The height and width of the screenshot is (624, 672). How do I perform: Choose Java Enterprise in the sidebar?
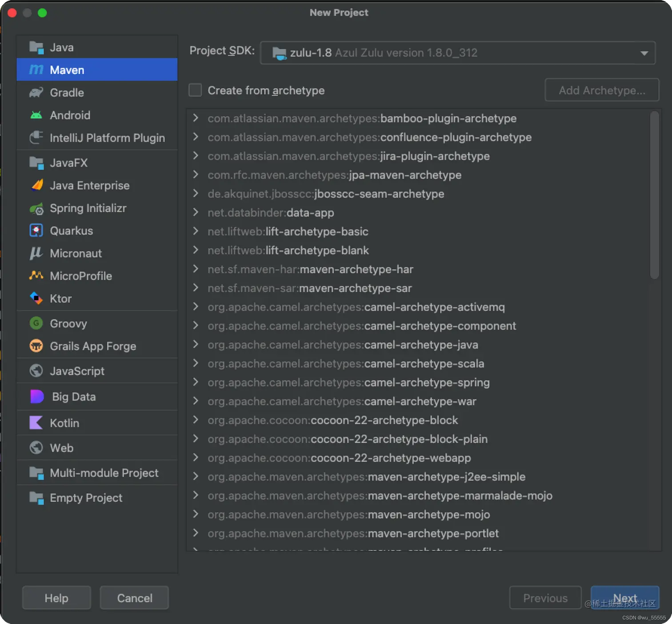[x=97, y=185]
